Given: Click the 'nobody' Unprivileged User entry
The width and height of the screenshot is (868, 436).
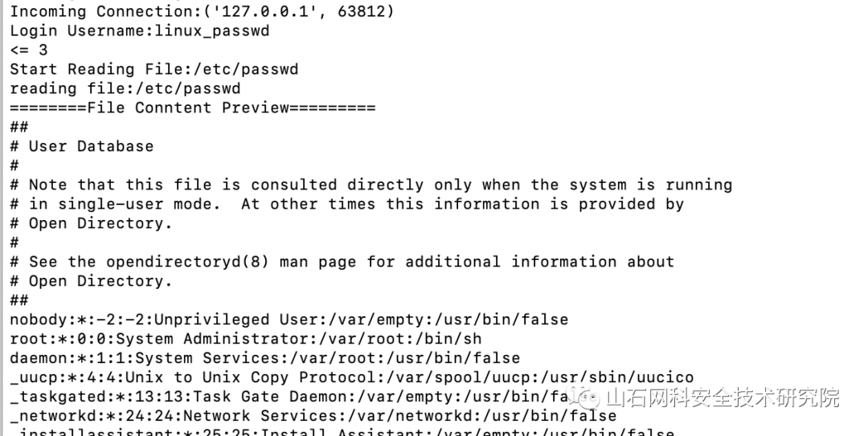Looking at the screenshot, I should coord(289,320).
